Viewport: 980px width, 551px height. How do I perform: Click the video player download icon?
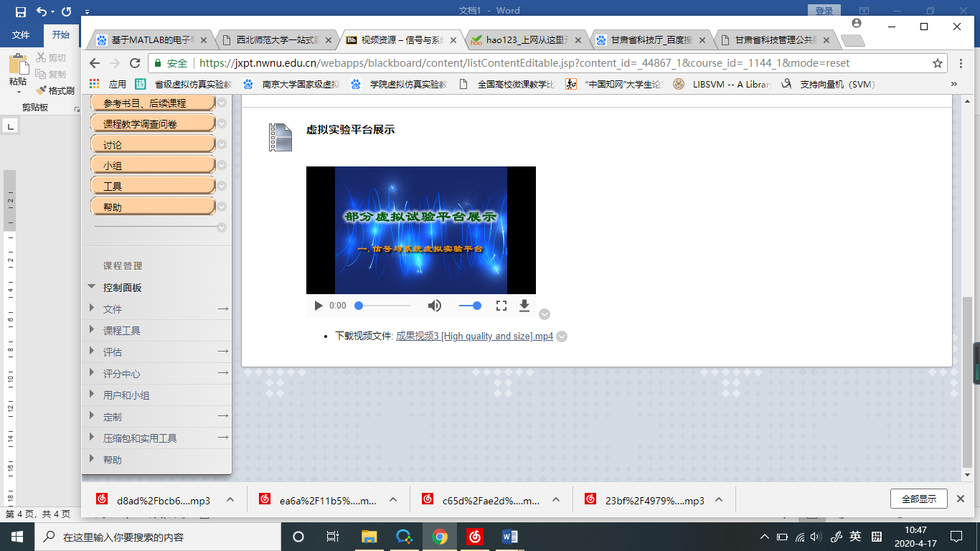tap(524, 306)
